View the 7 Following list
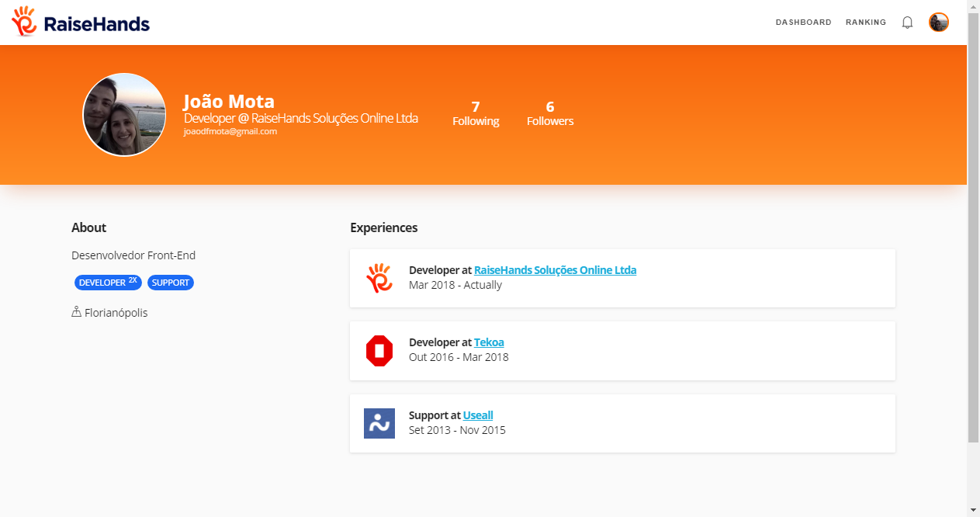This screenshot has width=980, height=517. tap(476, 113)
